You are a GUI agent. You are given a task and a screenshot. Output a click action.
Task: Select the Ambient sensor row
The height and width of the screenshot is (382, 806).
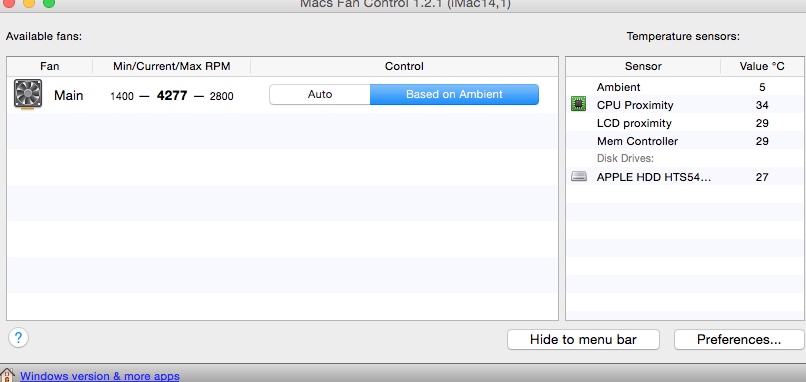(686, 87)
